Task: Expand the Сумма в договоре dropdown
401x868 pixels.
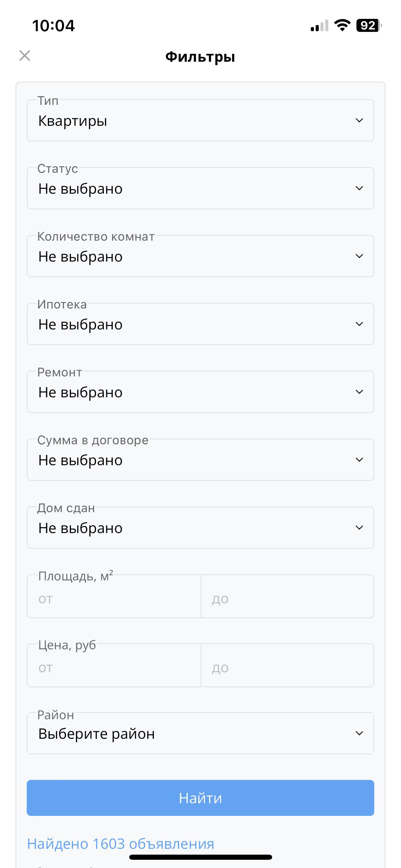Action: (200, 460)
